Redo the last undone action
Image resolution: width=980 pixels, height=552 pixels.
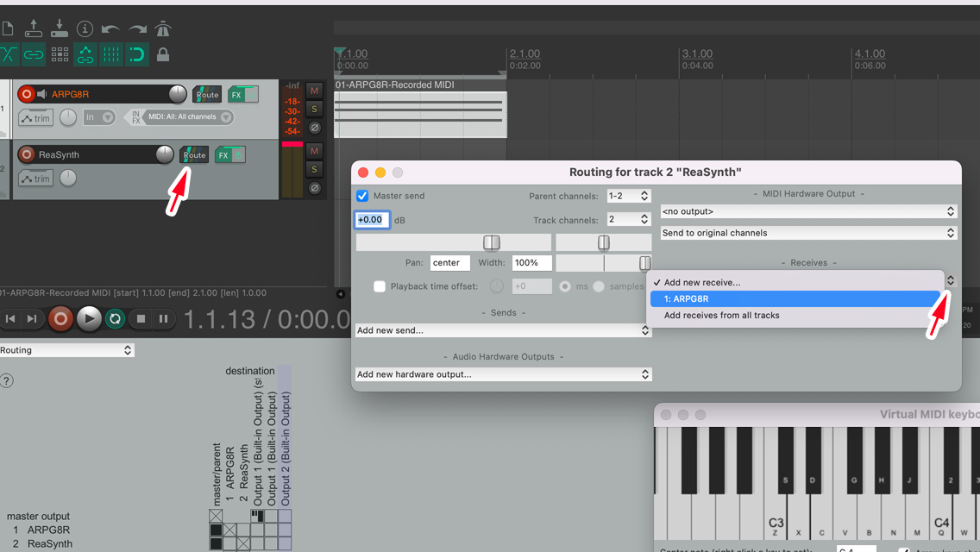click(137, 28)
